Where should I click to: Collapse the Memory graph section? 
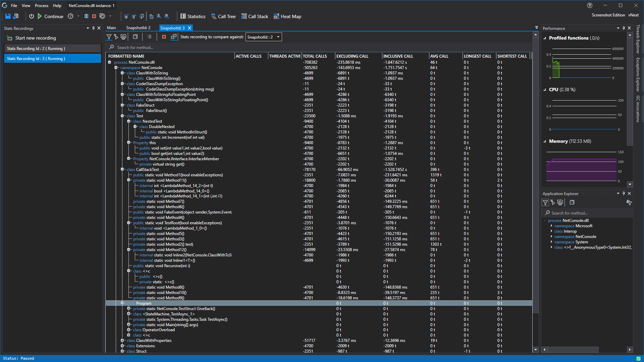[x=545, y=141]
